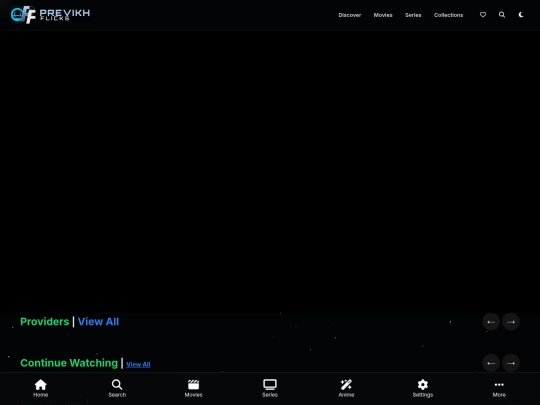Image resolution: width=540 pixels, height=405 pixels.
Task: Go to next Providers with right arrow
Action: click(511, 322)
